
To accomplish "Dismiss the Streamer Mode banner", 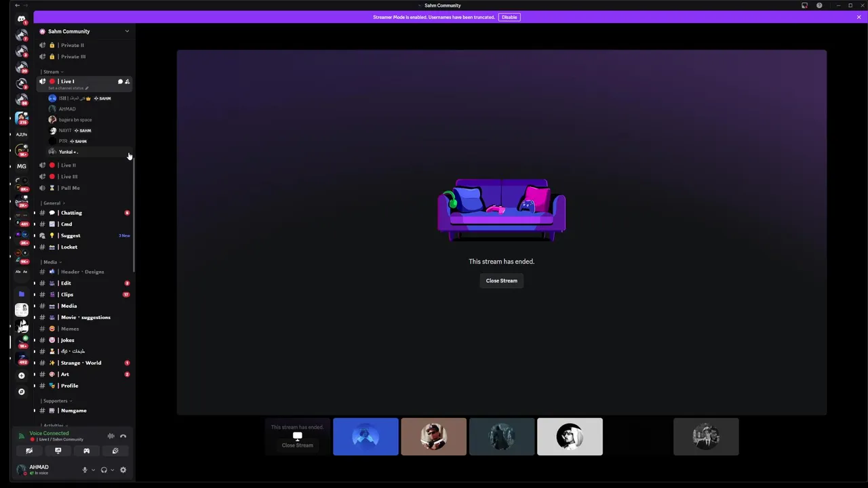I will coord(859,17).
